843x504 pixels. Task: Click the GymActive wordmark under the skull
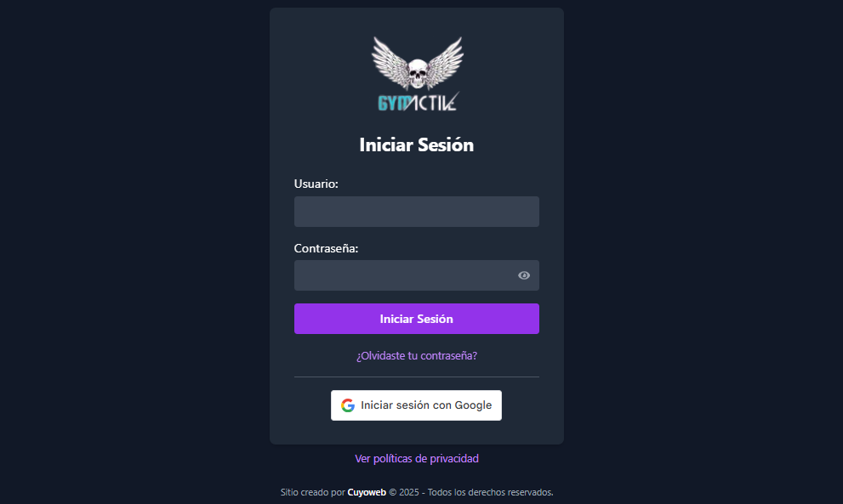point(417,102)
